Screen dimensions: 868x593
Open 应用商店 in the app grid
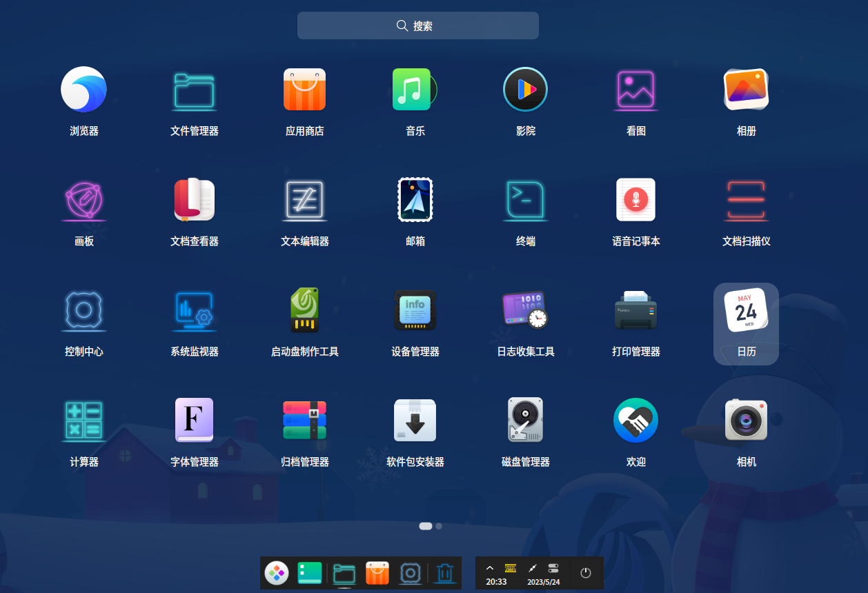pos(305,89)
